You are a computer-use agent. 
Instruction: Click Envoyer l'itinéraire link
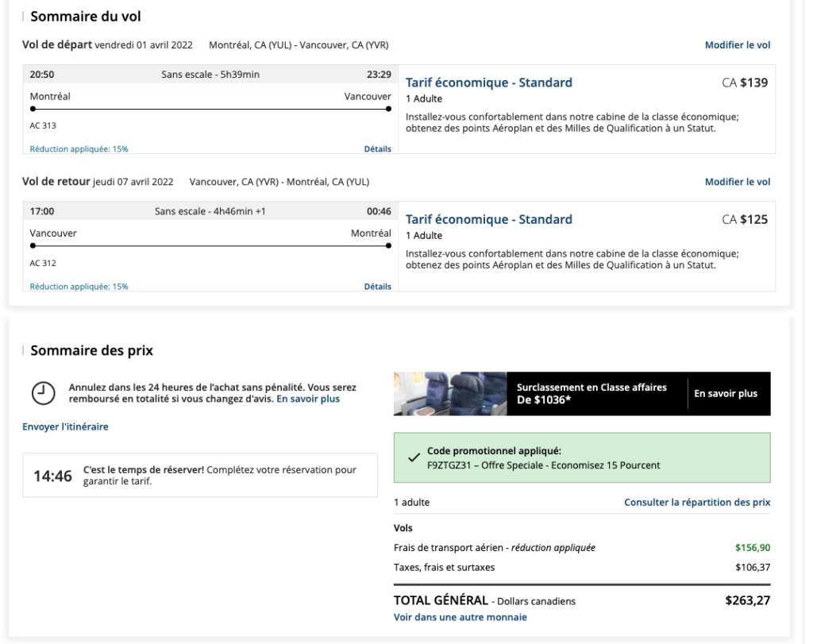(x=65, y=426)
